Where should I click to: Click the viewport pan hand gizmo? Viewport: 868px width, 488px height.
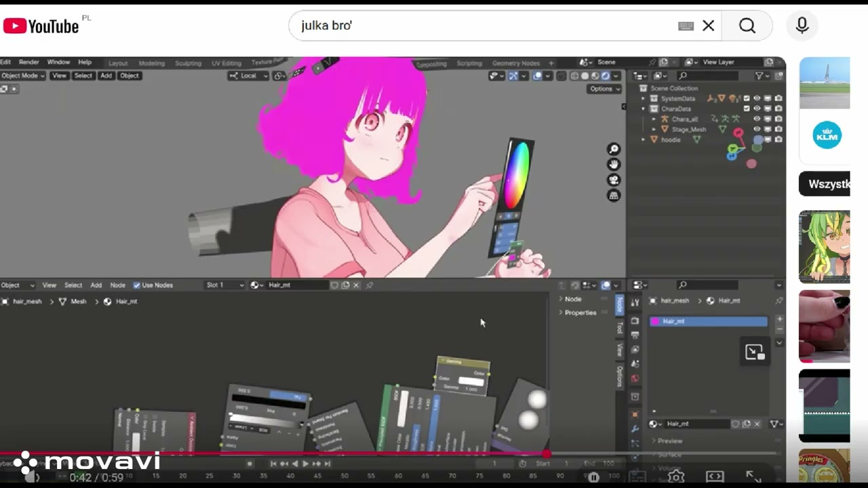point(614,165)
